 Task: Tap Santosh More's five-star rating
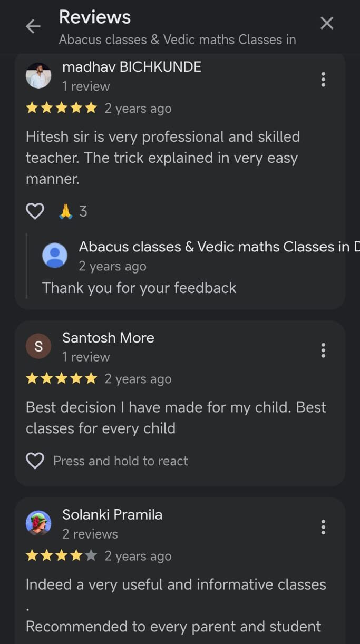(62, 378)
